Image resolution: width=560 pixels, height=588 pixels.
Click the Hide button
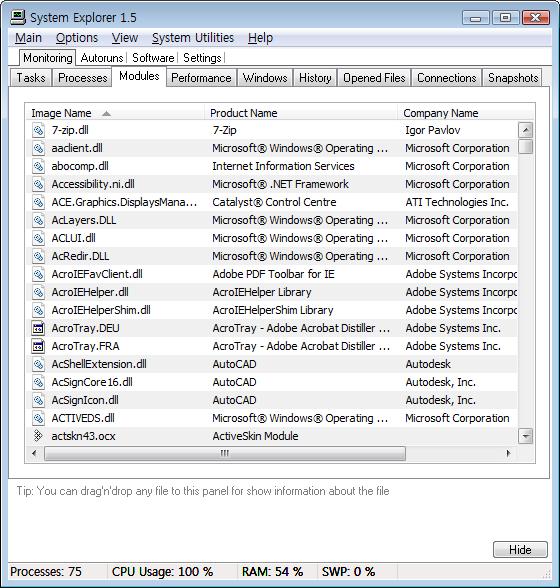(520, 550)
